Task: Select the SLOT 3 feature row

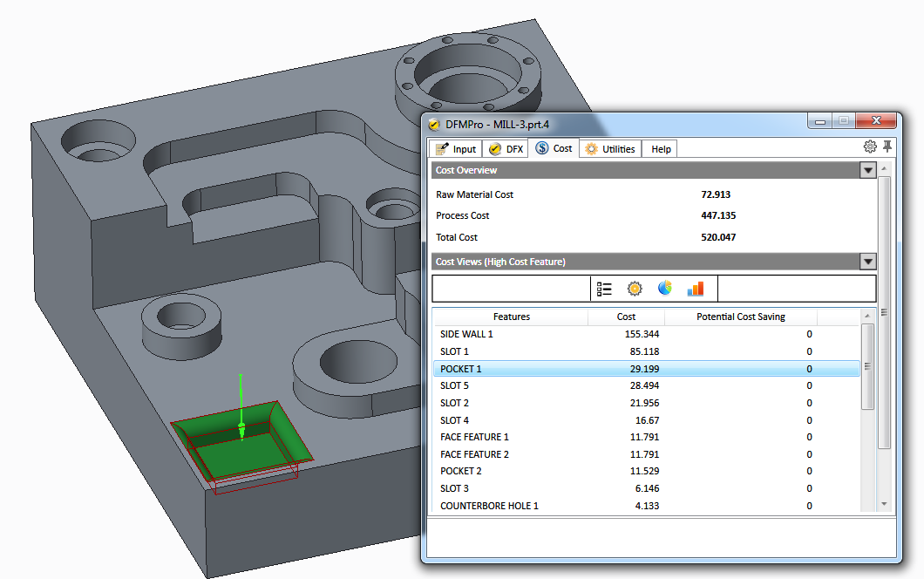Action: [x=647, y=488]
